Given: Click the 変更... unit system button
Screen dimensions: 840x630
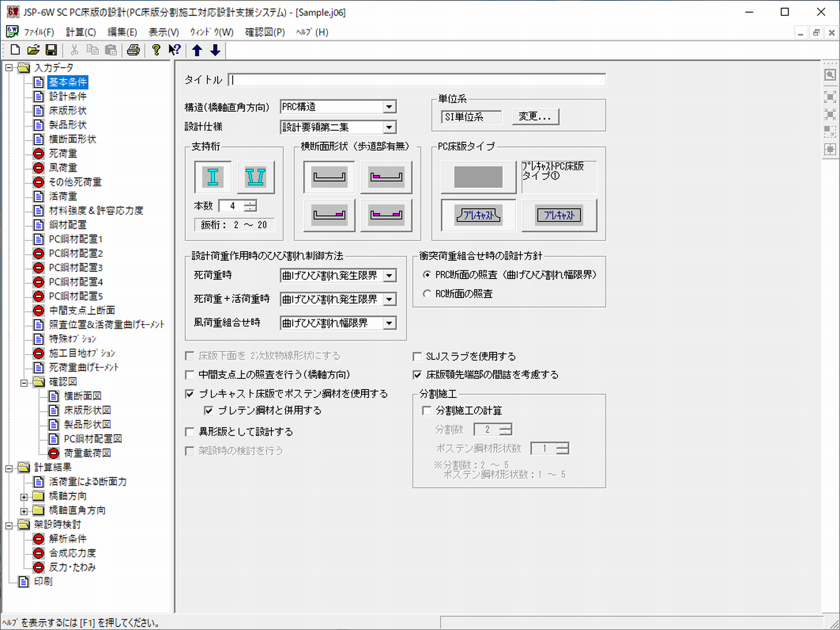Looking at the screenshot, I should pyautogui.click(x=535, y=117).
